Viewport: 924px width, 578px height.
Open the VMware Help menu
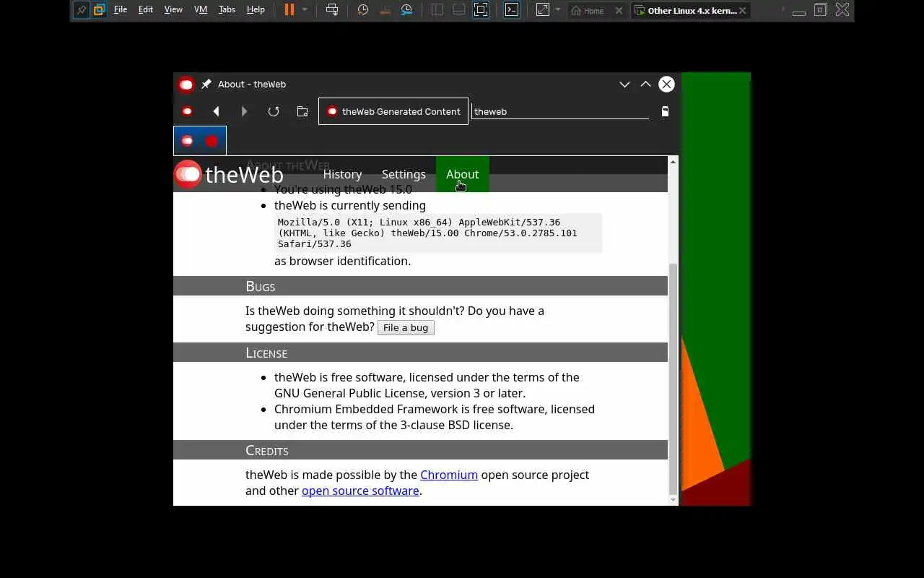pos(256,10)
